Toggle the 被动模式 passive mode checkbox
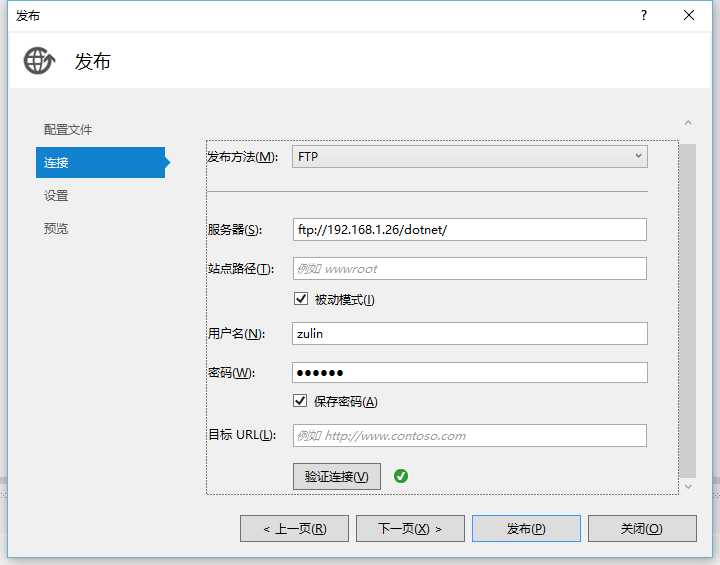 [x=301, y=299]
